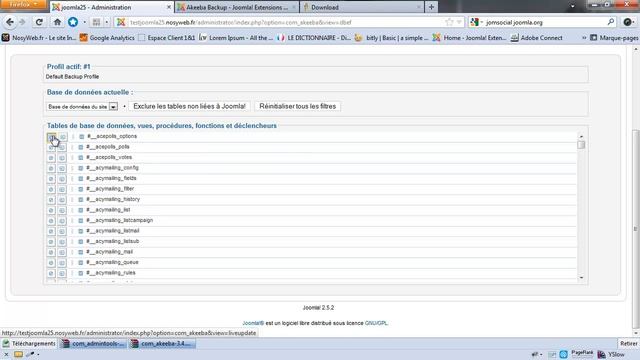This screenshot has height=360, width=640.
Task: Open Google Analytics bookmark
Action: coord(107,38)
